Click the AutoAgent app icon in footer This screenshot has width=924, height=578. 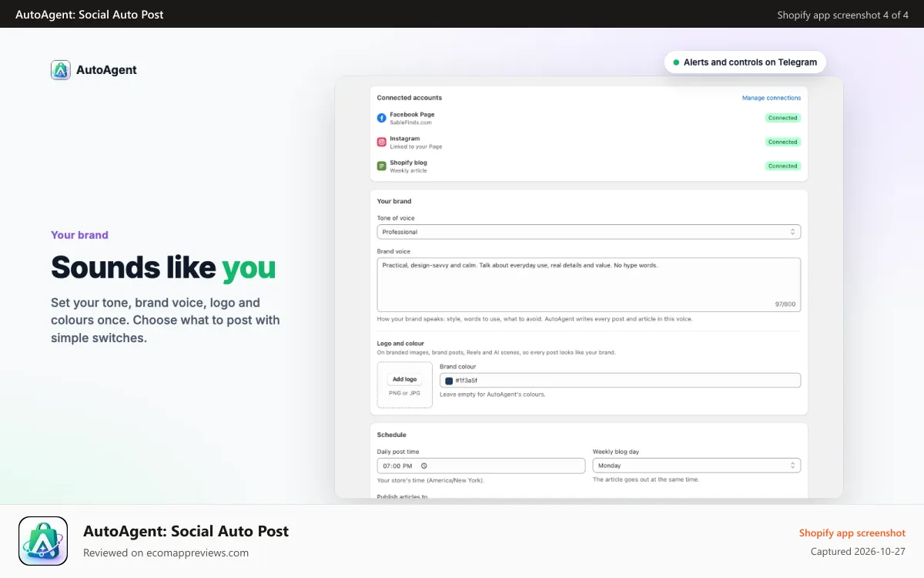pos(43,541)
